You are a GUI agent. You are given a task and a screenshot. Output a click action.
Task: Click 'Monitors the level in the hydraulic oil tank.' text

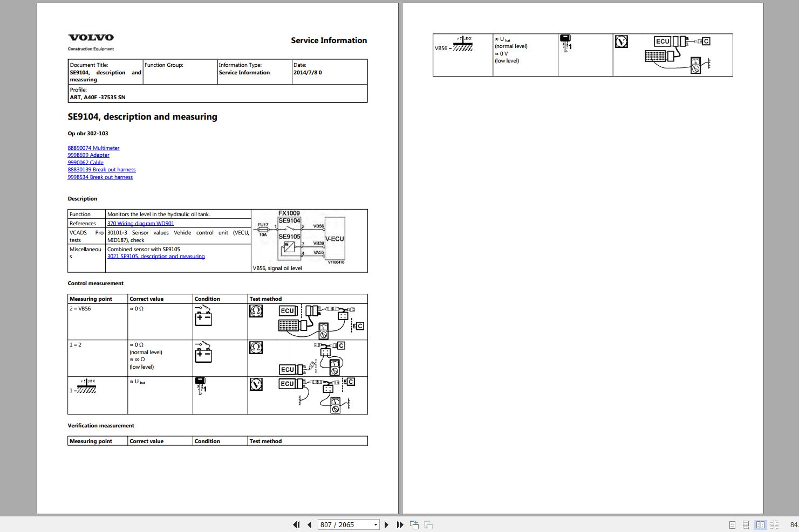pyautogui.click(x=159, y=215)
